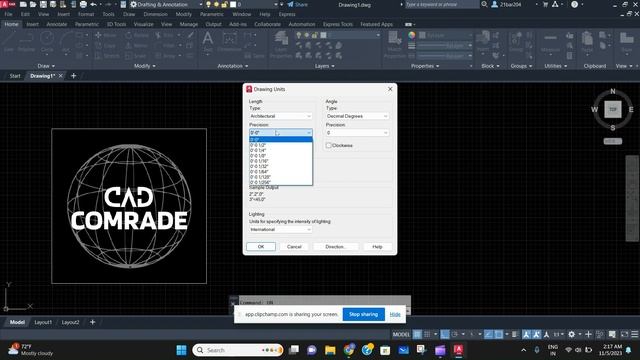Click Cancel in Drawing Units dialog

[x=294, y=247]
